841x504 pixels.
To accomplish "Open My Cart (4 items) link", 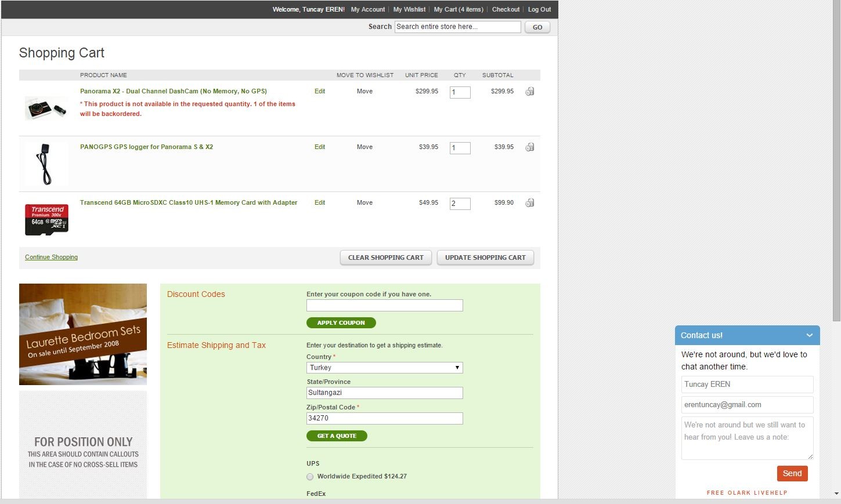I will pos(459,9).
